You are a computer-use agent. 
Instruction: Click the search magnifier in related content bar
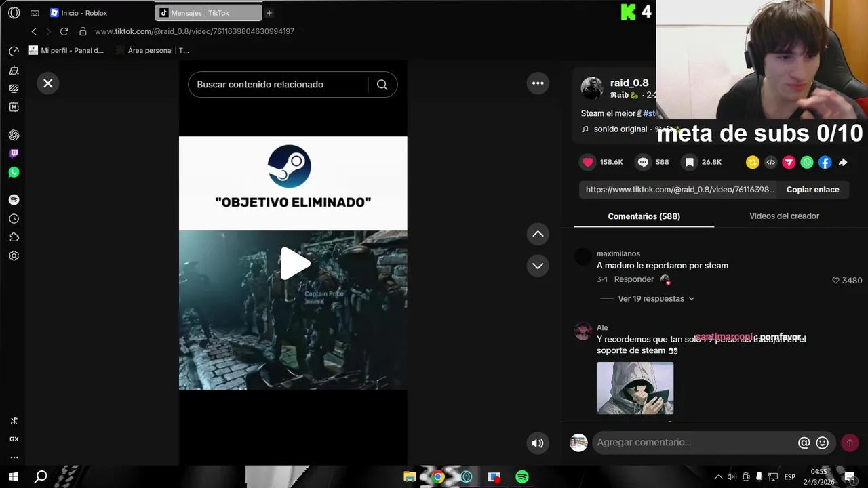[x=382, y=85]
